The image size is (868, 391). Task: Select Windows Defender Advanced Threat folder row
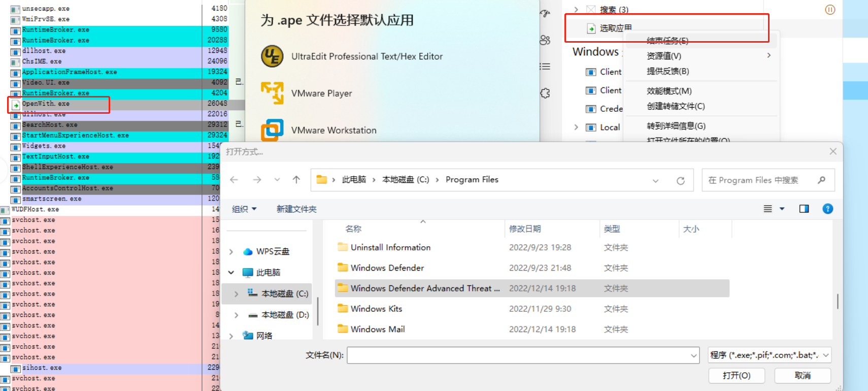pyautogui.click(x=532, y=288)
